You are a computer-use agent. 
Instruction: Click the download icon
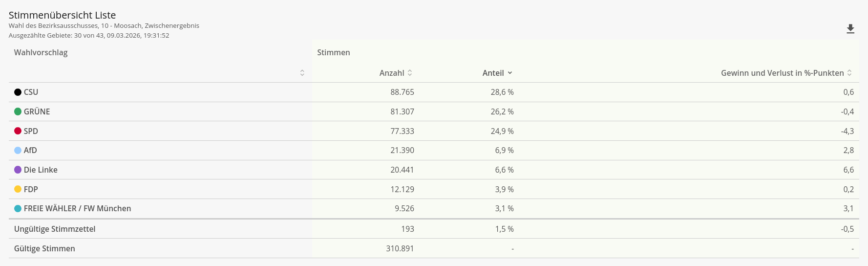(850, 29)
